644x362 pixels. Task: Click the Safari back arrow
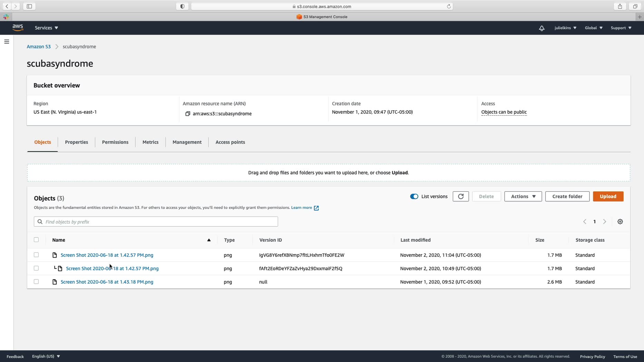coord(7,6)
